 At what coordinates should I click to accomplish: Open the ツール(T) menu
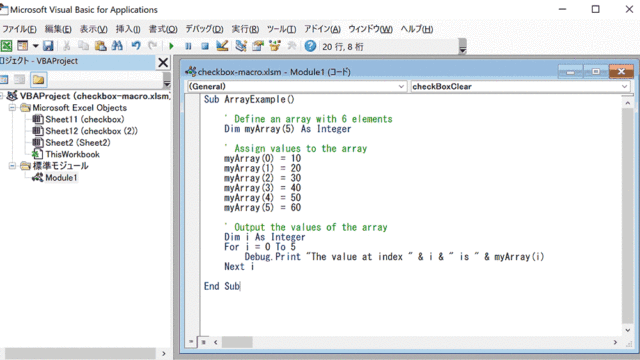[281, 29]
